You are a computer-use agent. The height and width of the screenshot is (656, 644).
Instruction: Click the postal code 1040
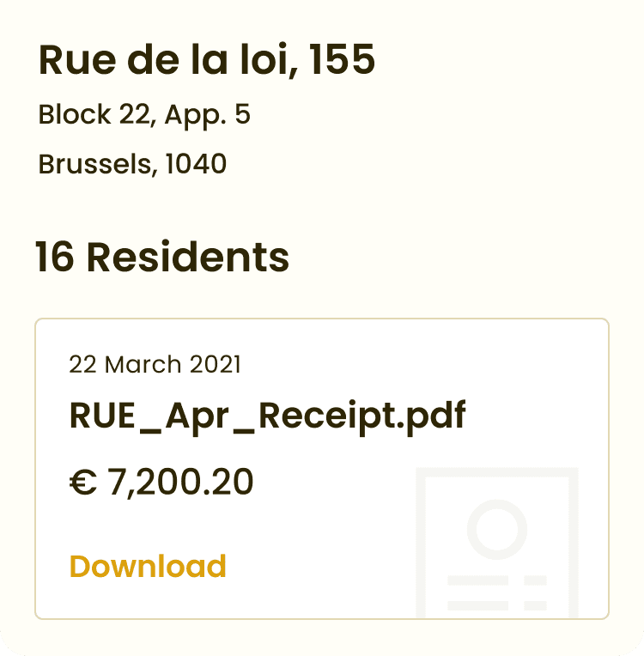click(x=196, y=164)
